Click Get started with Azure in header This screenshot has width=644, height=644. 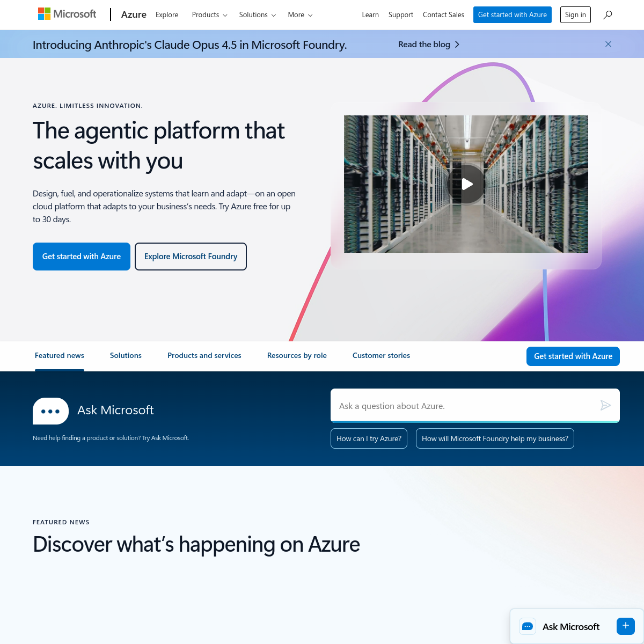click(513, 15)
